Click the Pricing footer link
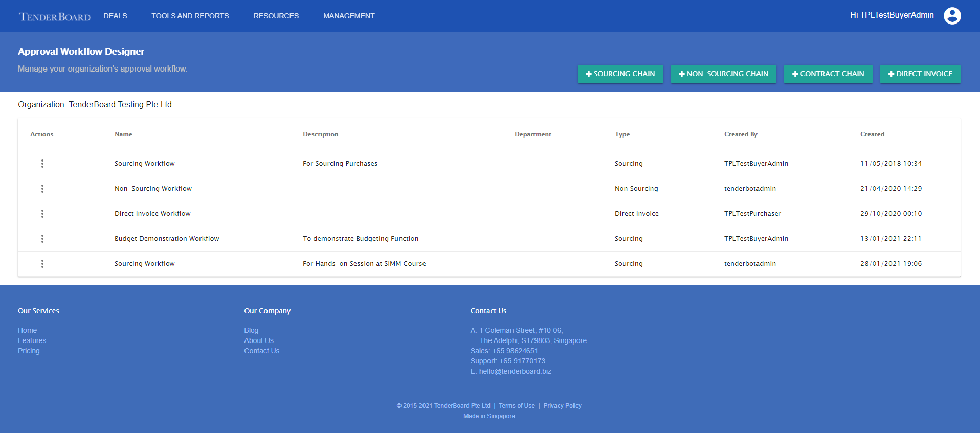This screenshot has width=980, height=433. (29, 351)
